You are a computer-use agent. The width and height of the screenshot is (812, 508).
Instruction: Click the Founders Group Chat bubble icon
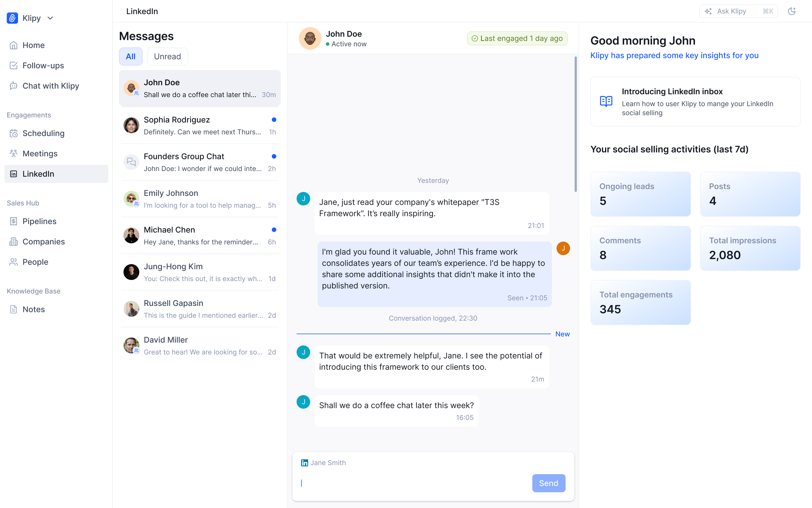(131, 162)
